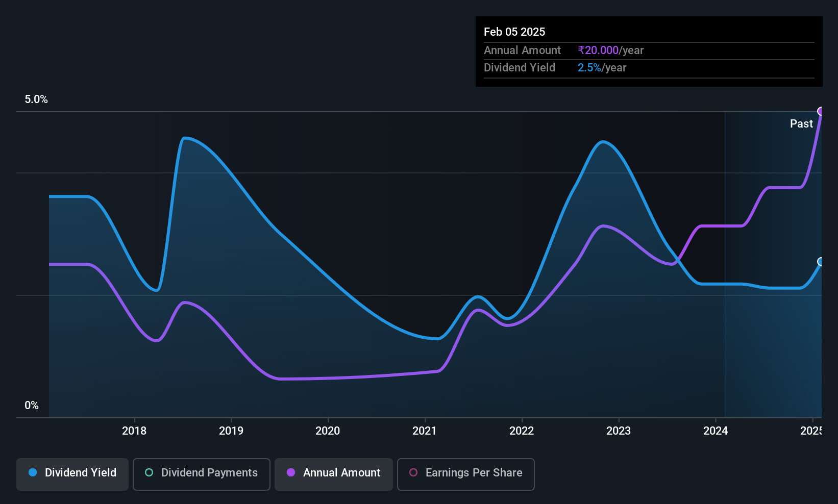Click the Past region label

pyautogui.click(x=801, y=124)
